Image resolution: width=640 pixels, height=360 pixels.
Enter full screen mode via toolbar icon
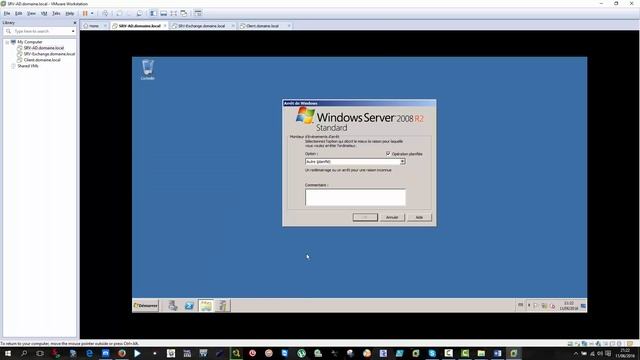[x=173, y=13]
